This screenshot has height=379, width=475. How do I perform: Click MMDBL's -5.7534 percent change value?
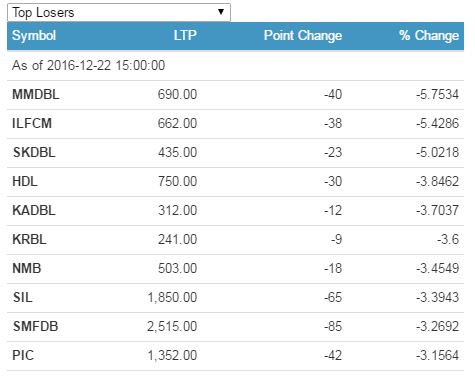tap(437, 95)
